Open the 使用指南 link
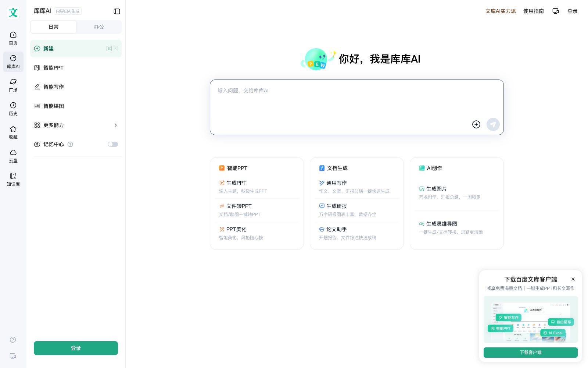This screenshot has width=588, height=368. tap(534, 11)
